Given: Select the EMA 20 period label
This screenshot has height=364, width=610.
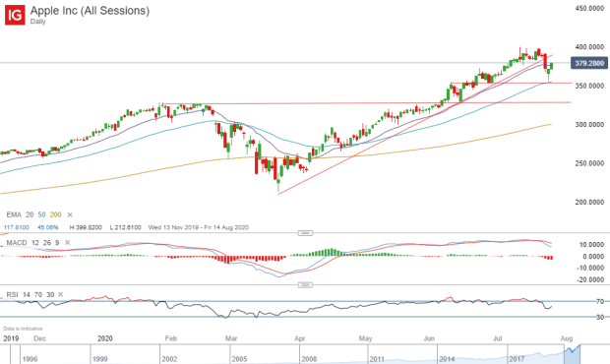Looking at the screenshot, I should 30,214.
